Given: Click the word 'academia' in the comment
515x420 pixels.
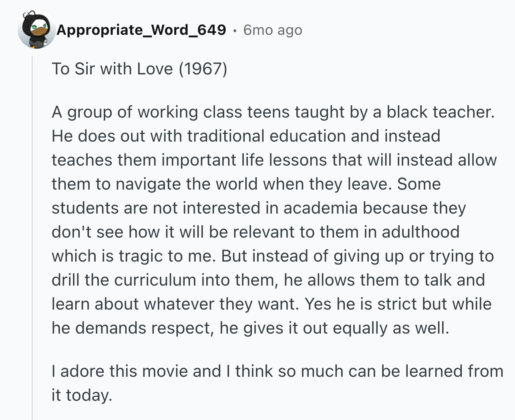Looking at the screenshot, I should click(320, 208).
